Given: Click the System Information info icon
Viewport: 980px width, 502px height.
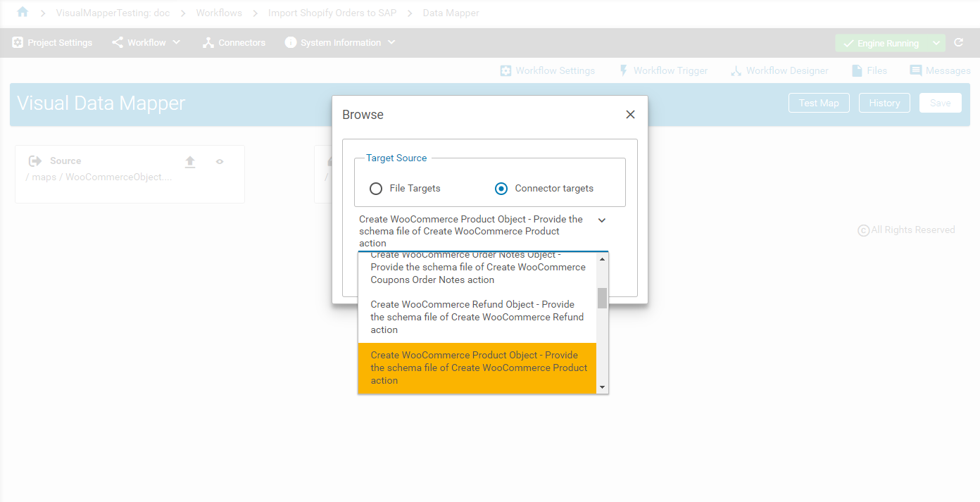Looking at the screenshot, I should [x=291, y=43].
